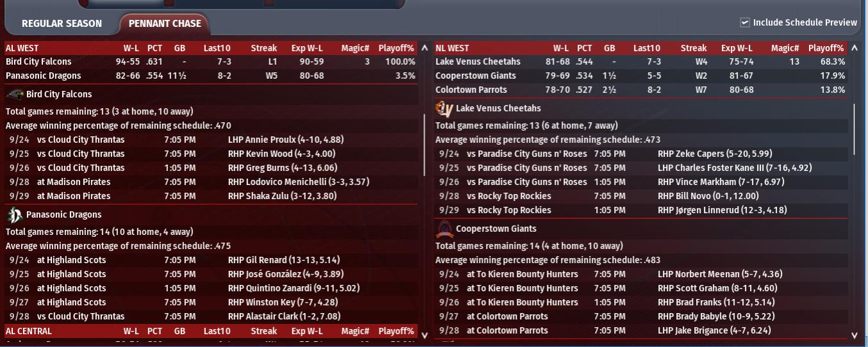Click AL West Exp W-L column header
Screen dimensions: 868x347
point(307,48)
